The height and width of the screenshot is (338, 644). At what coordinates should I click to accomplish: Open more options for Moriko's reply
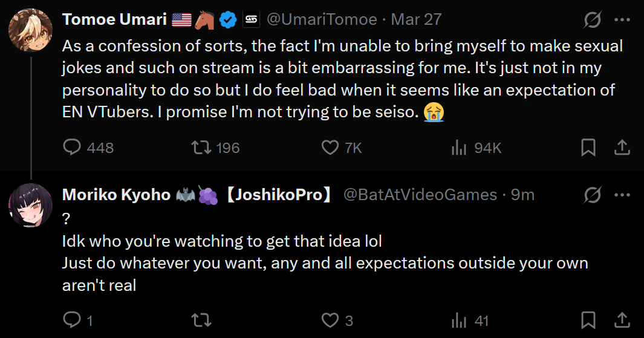pyautogui.click(x=622, y=195)
